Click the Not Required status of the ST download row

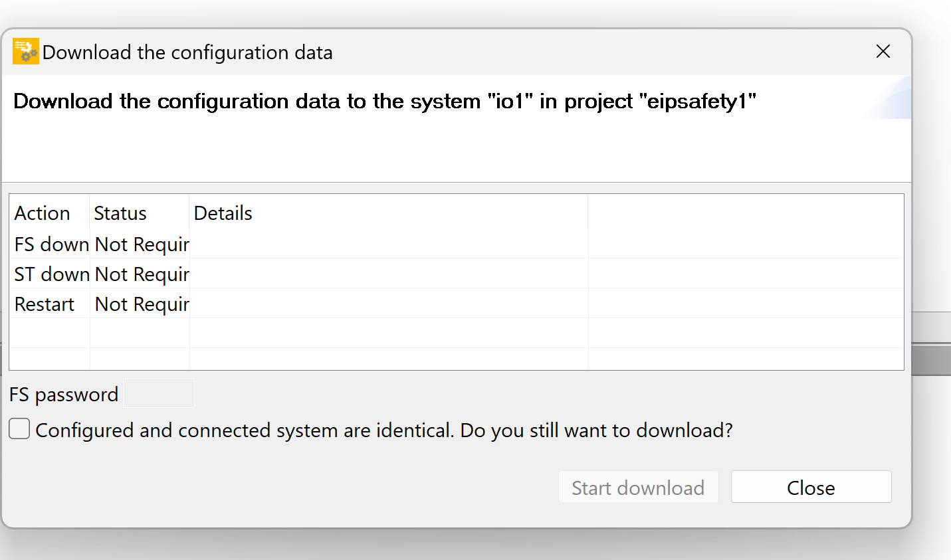click(142, 274)
